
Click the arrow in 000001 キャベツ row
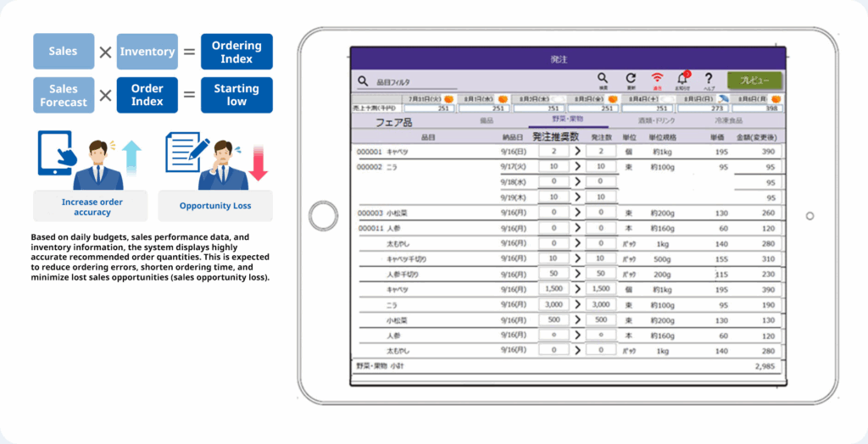[578, 151]
